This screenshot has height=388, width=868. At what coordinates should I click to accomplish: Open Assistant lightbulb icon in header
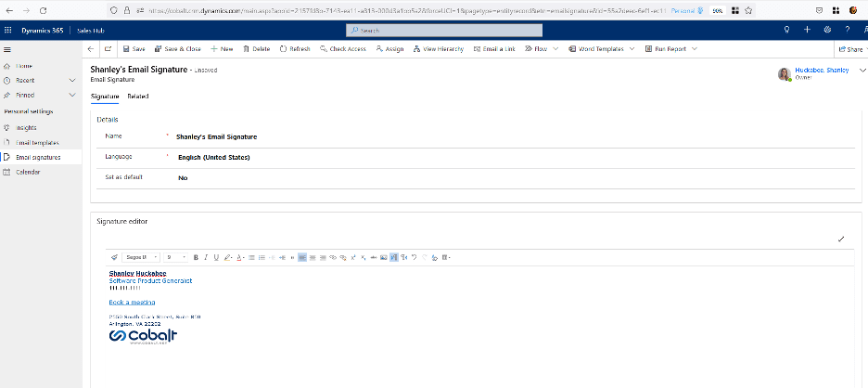(786, 30)
